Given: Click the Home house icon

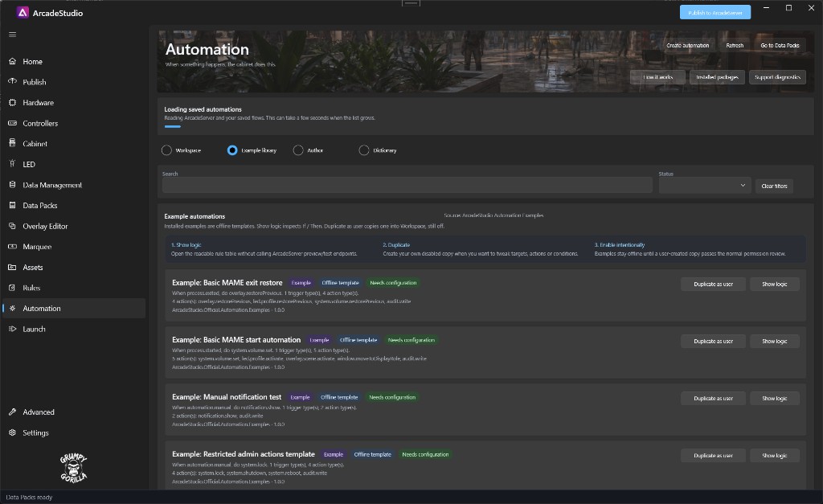Looking at the screenshot, I should 13,61.
